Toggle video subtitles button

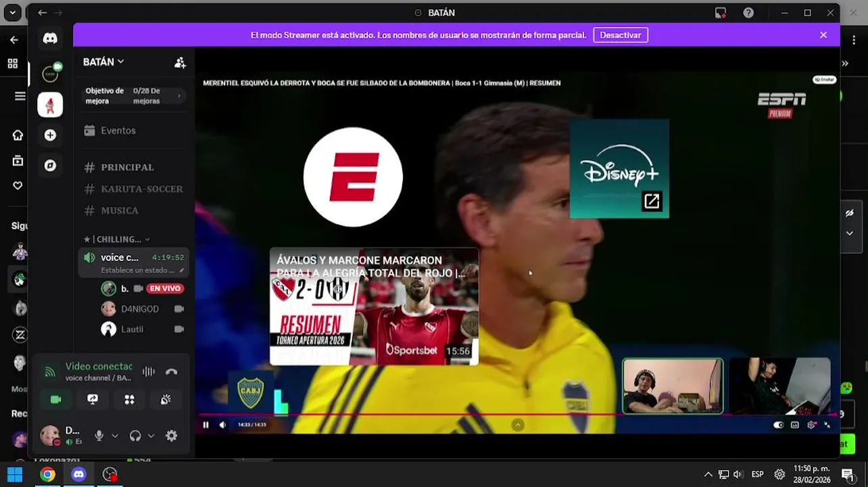795,425
